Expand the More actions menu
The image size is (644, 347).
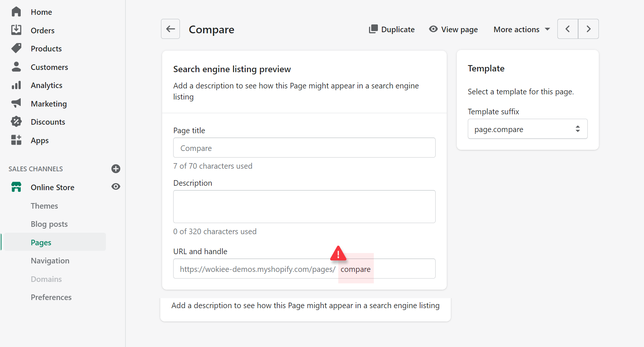[521, 29]
